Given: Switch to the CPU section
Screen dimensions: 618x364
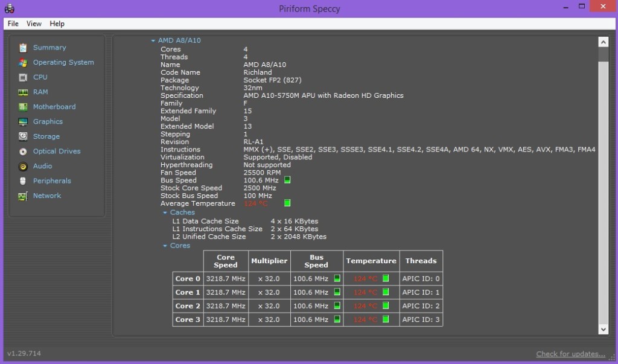Looking at the screenshot, I should (x=40, y=77).
